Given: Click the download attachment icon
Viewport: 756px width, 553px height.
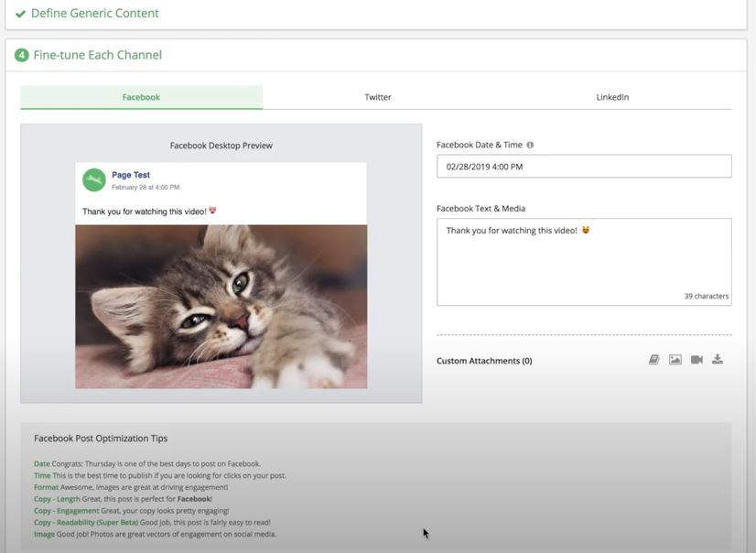Looking at the screenshot, I should (x=718, y=360).
